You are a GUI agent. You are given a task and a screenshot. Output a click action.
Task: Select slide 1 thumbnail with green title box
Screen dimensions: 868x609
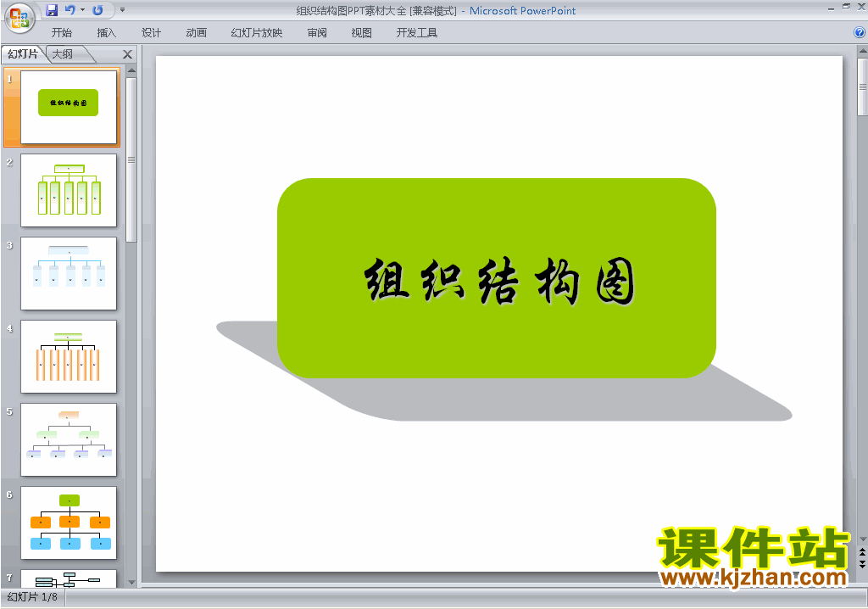tap(69, 107)
